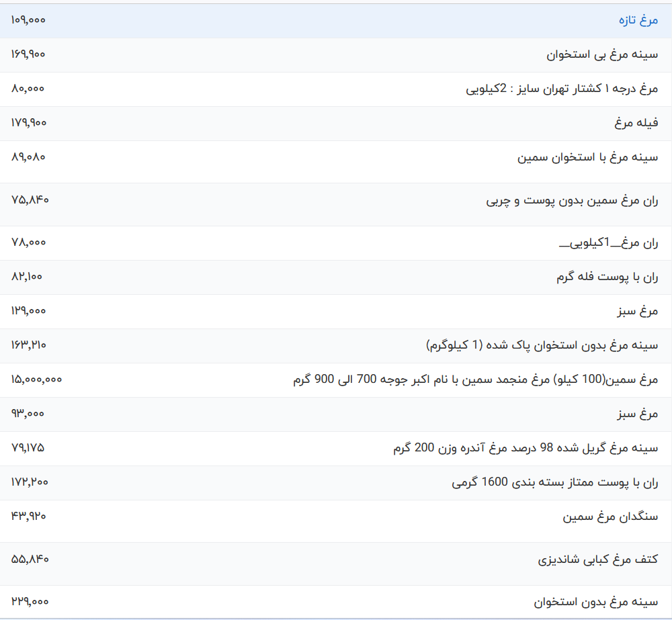672x620 pixels.
Task: Select the price ۱۶۹,۹۰۰
Action: click(x=28, y=54)
